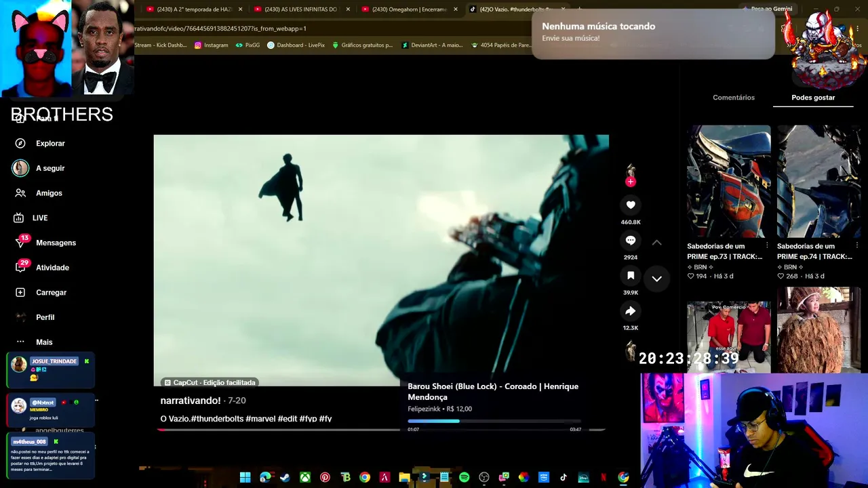Image resolution: width=868 pixels, height=488 pixels.
Task: Open options for Sabedorias ep.73 card
Action: [767, 245]
